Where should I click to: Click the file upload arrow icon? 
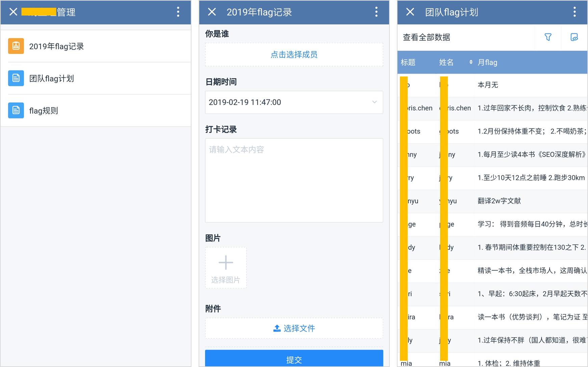point(276,328)
